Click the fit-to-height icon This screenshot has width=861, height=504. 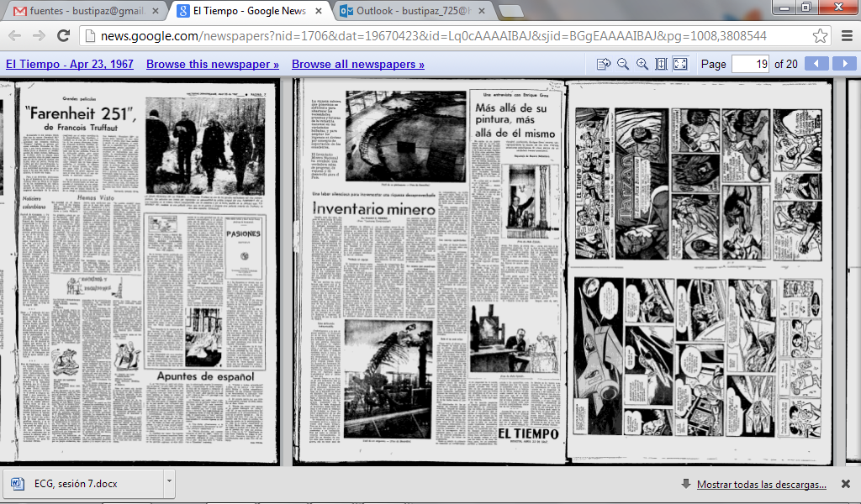tap(661, 64)
